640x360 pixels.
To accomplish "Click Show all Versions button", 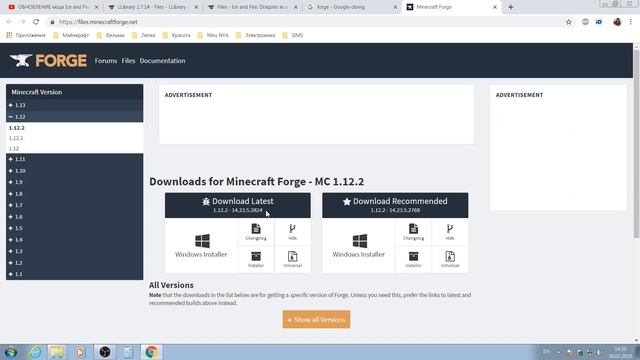I will coord(316,320).
